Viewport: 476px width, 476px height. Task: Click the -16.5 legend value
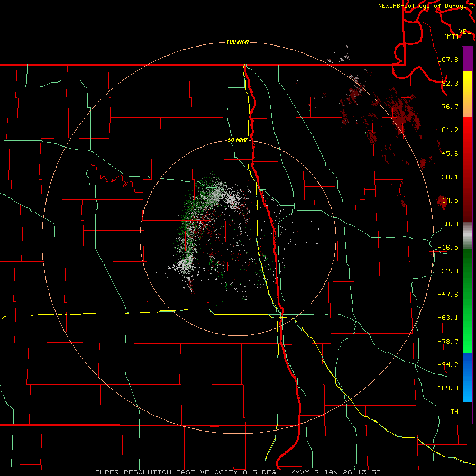(448, 248)
